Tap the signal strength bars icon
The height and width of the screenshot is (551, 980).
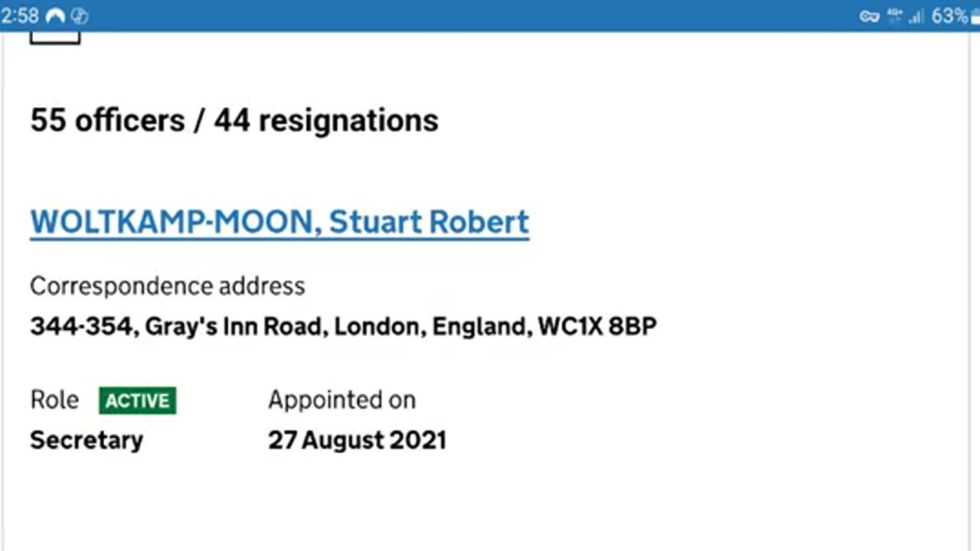(x=916, y=16)
